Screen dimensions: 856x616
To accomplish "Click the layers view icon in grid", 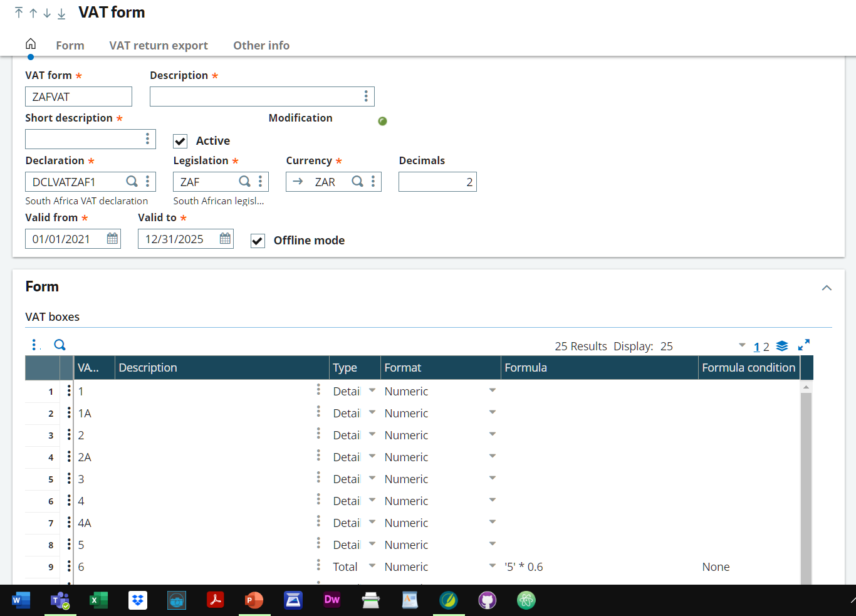I will click(x=782, y=346).
